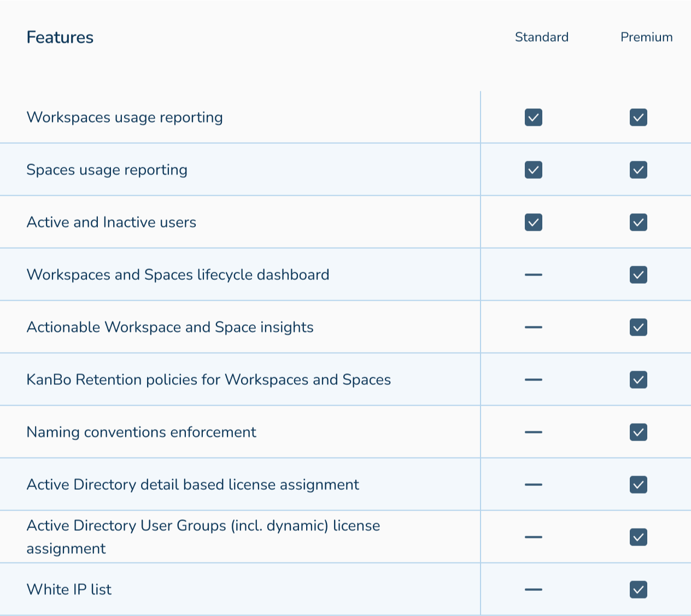Click the KanBo Retention policies feature label

[x=208, y=380]
